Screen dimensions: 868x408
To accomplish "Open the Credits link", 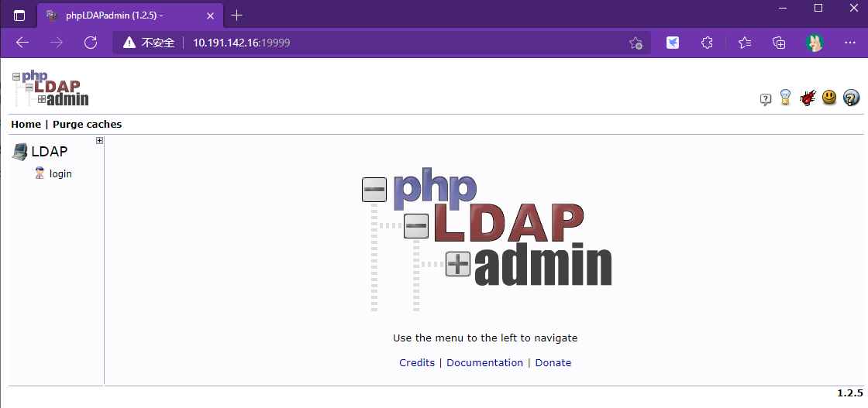I will (417, 362).
